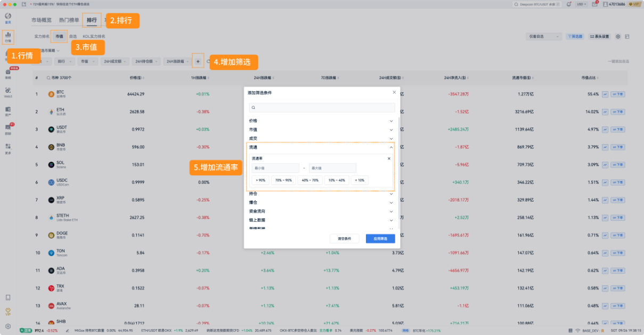Select the KOL实力排名 sub-tab
Viewport: 644px width, 335px height.
(x=94, y=36)
